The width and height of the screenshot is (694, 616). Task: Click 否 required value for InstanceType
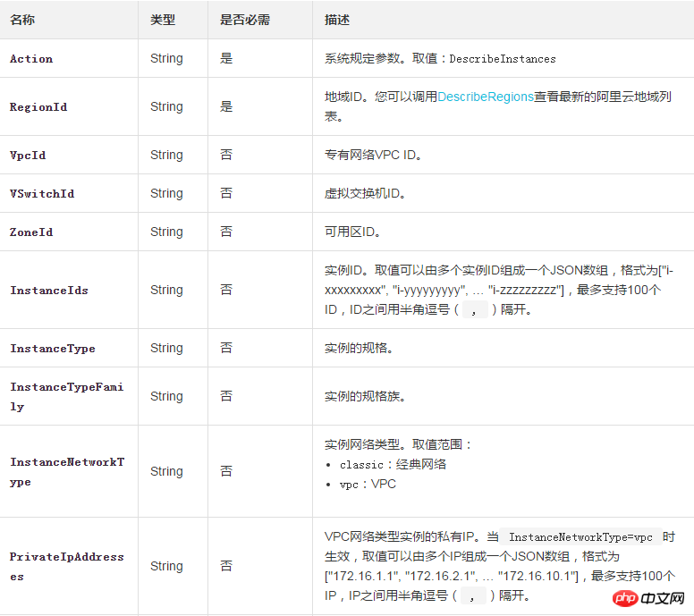coord(226,349)
